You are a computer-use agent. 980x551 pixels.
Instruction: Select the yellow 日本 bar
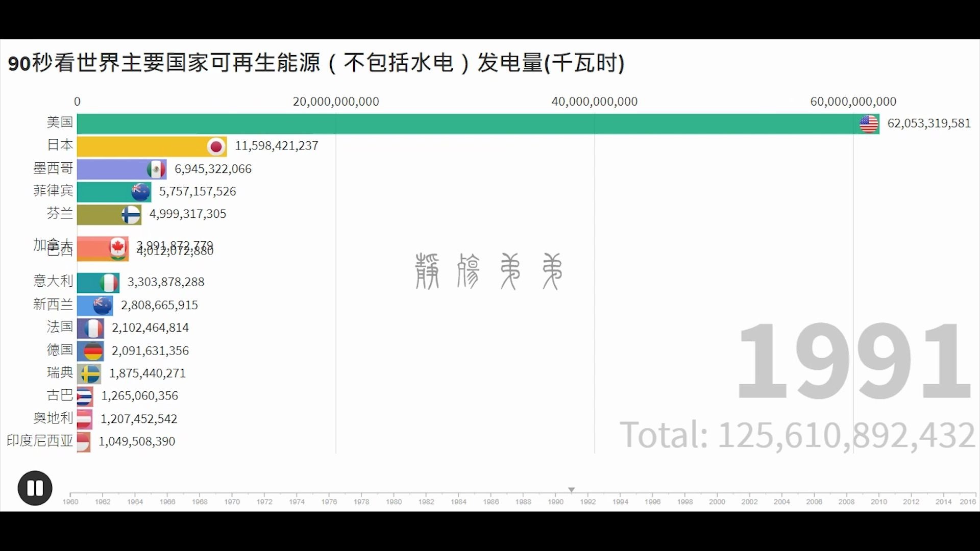(x=152, y=146)
